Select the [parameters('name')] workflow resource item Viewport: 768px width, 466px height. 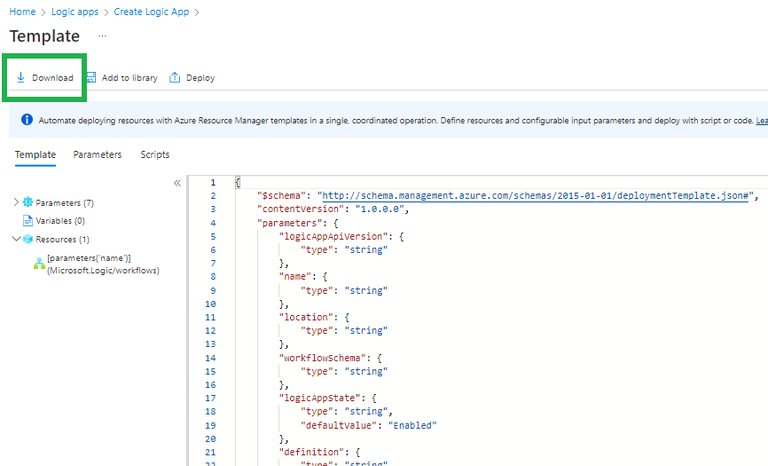103,264
